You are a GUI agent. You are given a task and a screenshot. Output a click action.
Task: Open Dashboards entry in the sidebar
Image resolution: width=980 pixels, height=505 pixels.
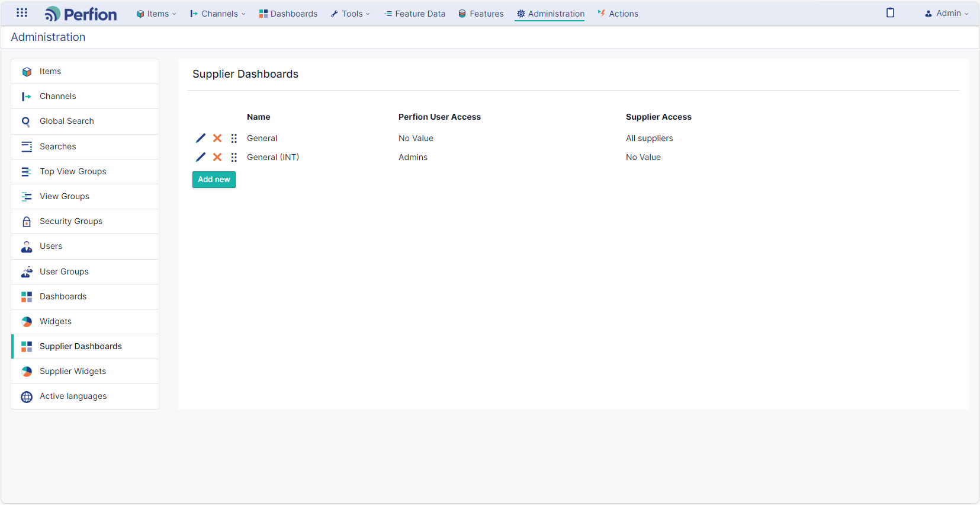pyautogui.click(x=85, y=296)
